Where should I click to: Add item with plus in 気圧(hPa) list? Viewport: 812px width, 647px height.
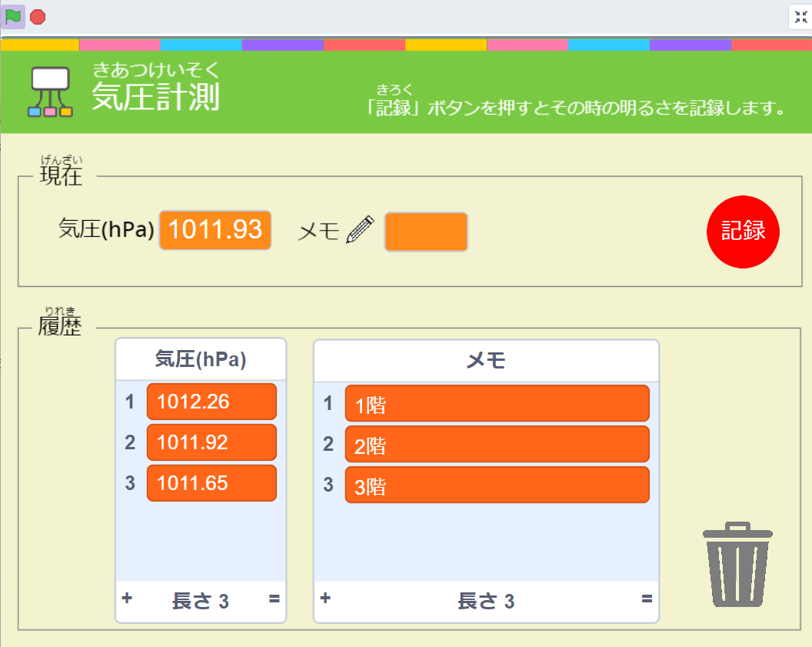tap(127, 599)
